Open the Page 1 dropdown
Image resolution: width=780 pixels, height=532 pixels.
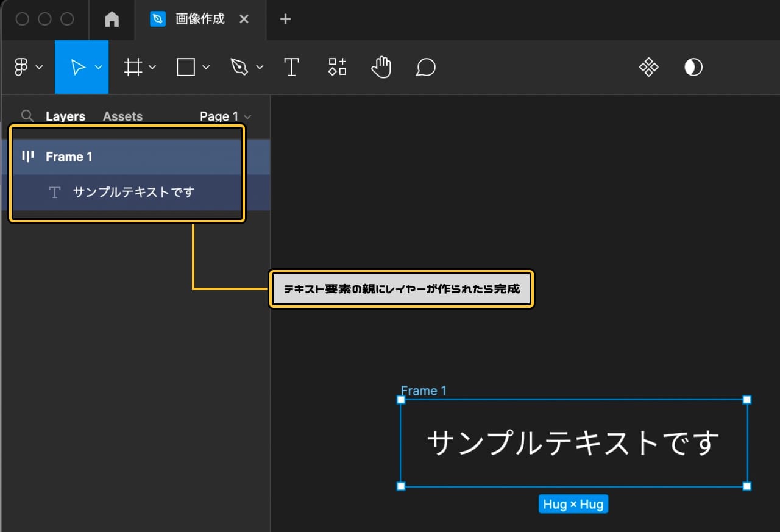225,116
